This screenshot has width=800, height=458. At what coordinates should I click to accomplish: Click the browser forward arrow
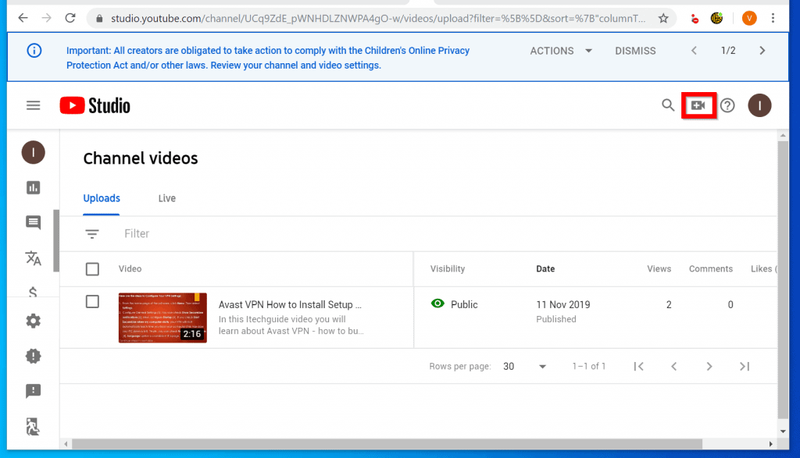point(46,18)
